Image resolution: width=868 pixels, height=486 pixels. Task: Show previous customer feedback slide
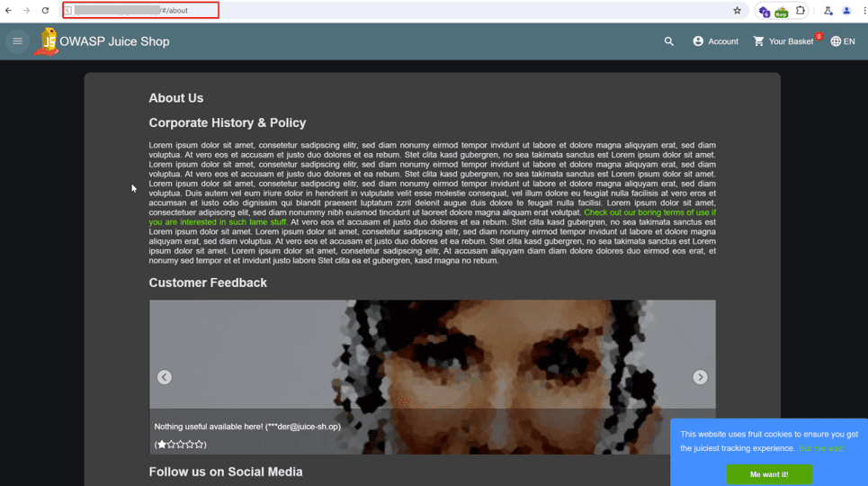(165, 377)
